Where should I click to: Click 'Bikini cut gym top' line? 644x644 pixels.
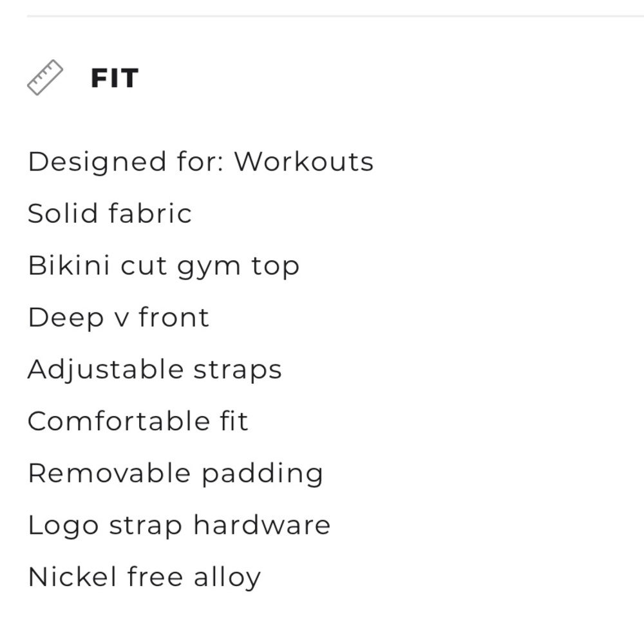(x=164, y=267)
